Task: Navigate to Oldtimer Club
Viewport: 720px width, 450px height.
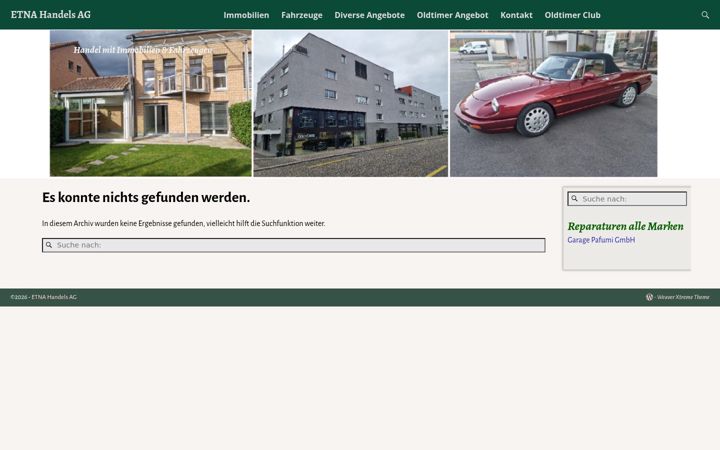Action: tap(572, 15)
